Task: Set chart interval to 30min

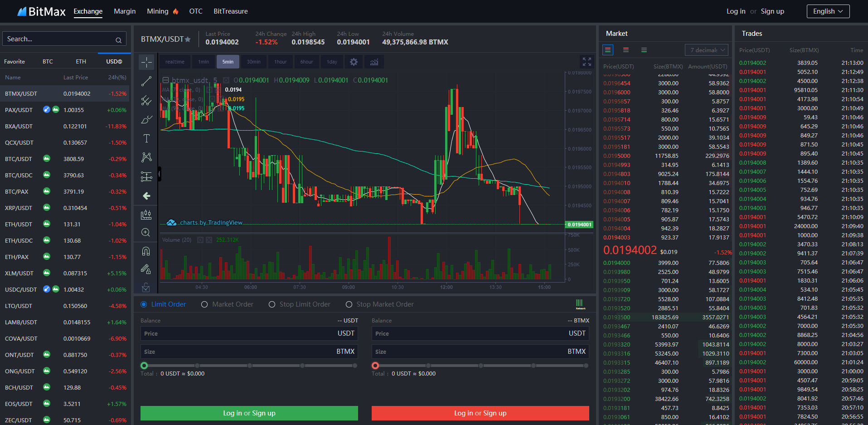Action: pos(254,62)
